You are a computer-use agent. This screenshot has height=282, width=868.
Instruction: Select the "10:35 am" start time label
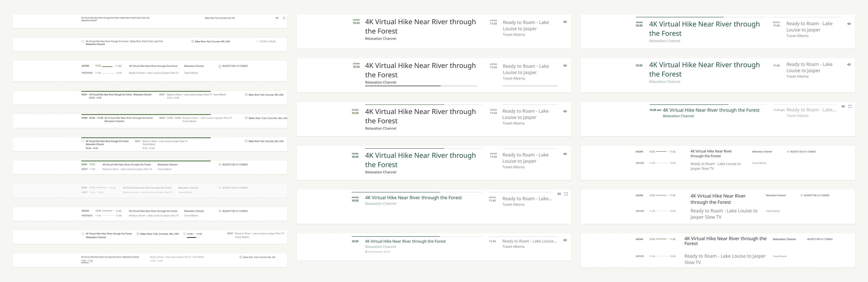(655, 110)
